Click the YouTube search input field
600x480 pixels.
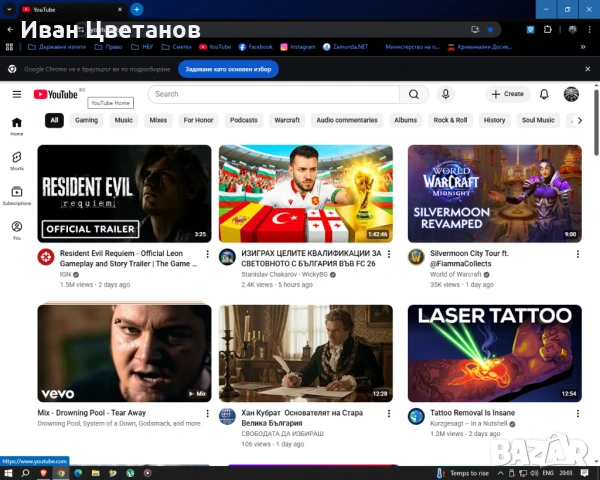click(x=274, y=94)
